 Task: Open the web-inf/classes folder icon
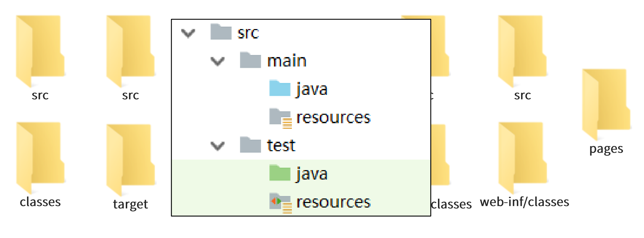tap(522, 157)
